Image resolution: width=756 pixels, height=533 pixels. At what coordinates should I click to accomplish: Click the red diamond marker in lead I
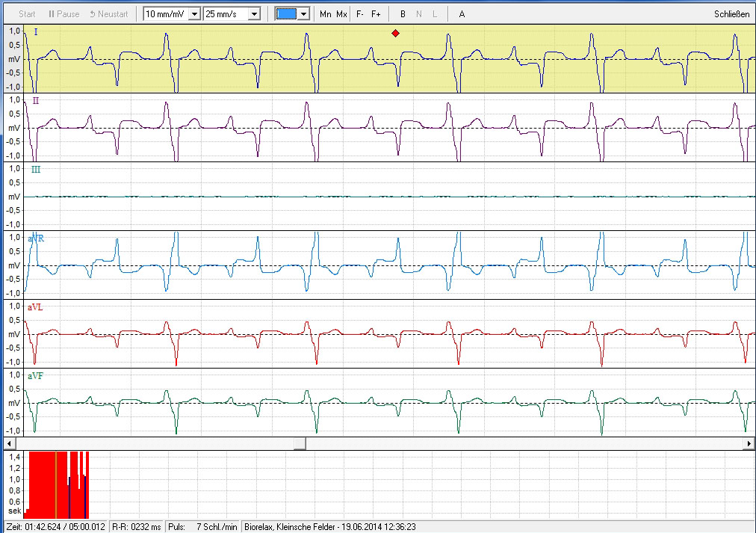(x=395, y=34)
